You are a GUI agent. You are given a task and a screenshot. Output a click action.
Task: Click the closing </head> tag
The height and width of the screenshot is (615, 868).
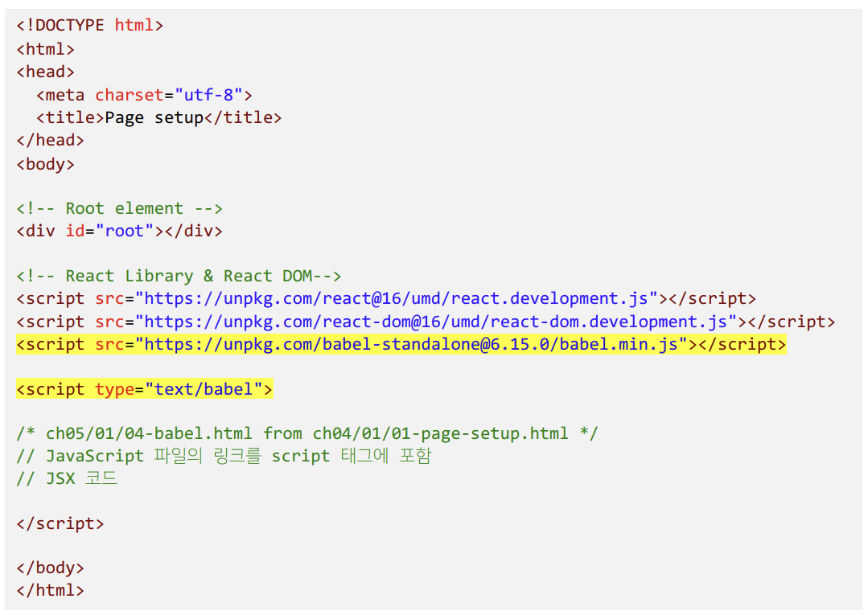click(51, 141)
